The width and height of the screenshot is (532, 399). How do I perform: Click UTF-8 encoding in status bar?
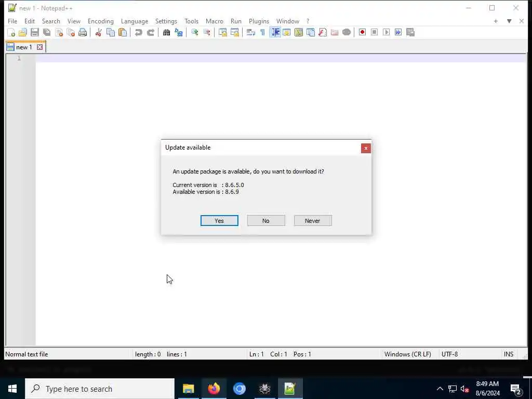449,354
